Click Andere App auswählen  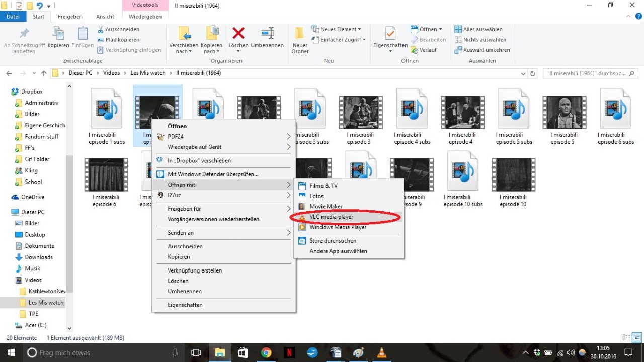[348, 251]
